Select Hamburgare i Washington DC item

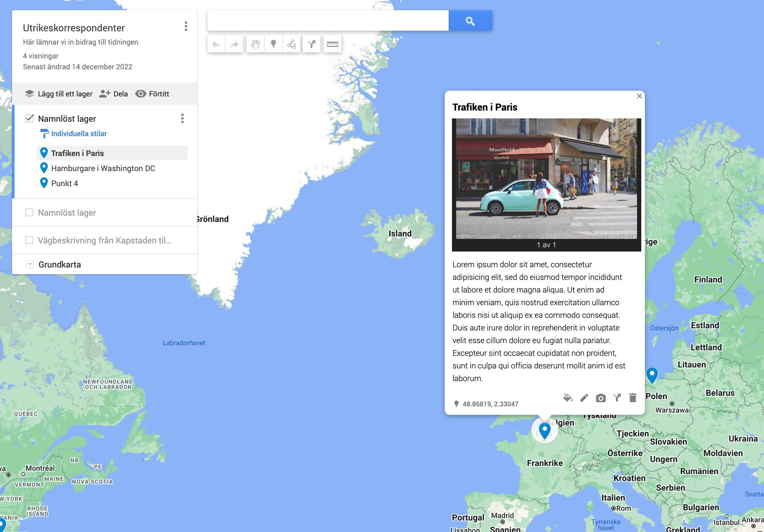coord(103,168)
